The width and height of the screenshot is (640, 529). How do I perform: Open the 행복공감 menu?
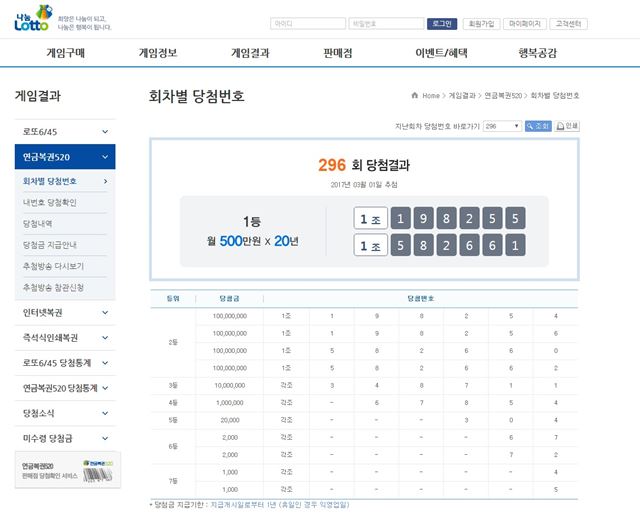pos(538,53)
